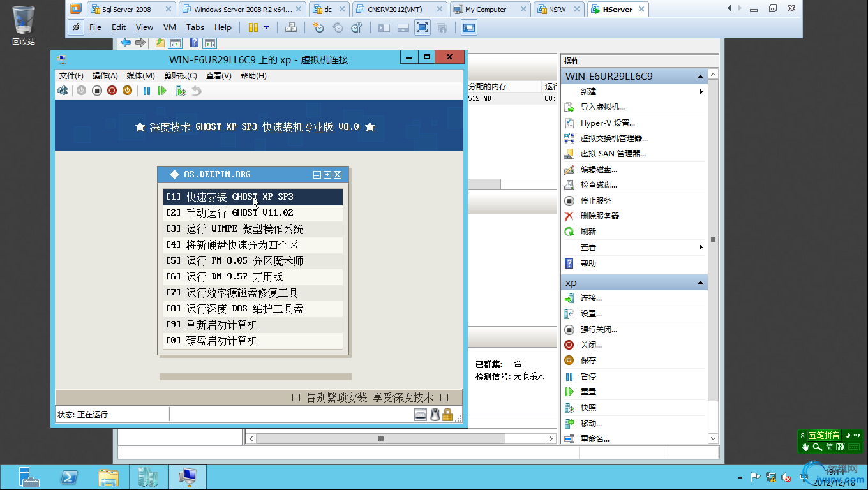This screenshot has height=490, width=868.
Task: Open the VMware power options dropdown arrow
Action: pyautogui.click(x=266, y=27)
